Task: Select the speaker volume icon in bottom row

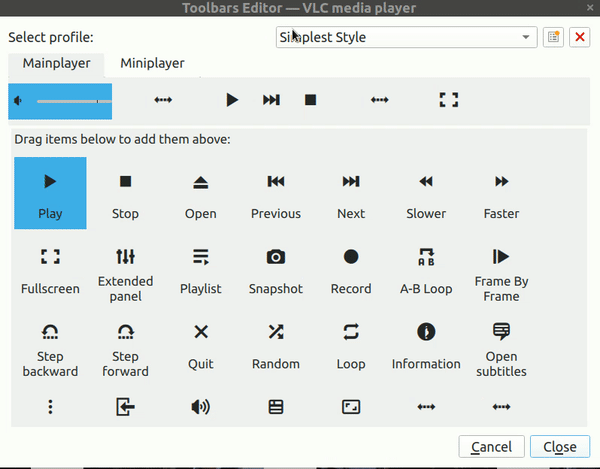Action: point(201,407)
